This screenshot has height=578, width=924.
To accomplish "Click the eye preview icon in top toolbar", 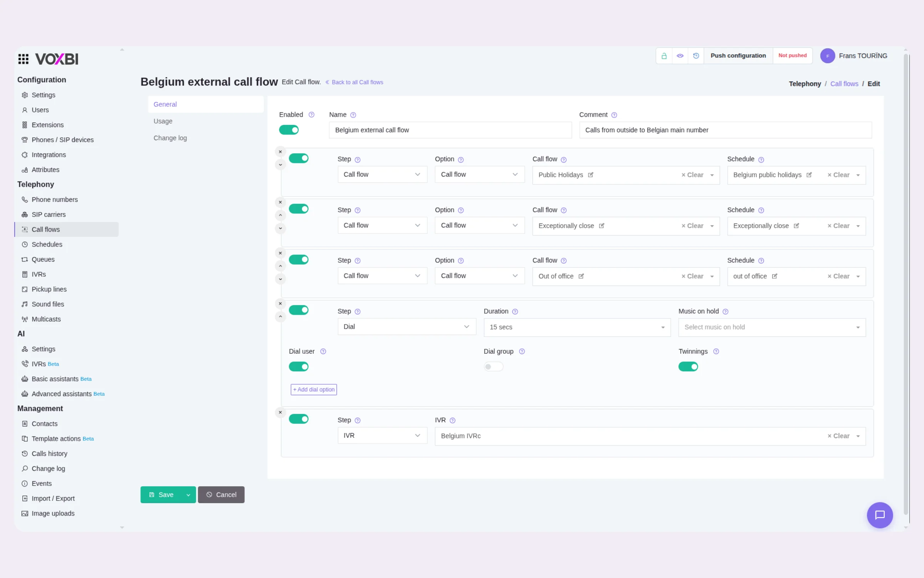I will tap(680, 56).
